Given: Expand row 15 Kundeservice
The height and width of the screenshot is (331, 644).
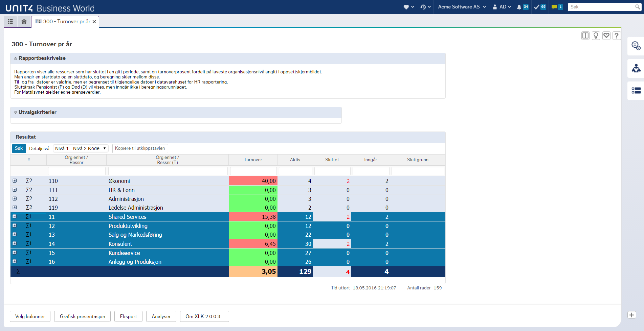Looking at the screenshot, I should pyautogui.click(x=15, y=253).
